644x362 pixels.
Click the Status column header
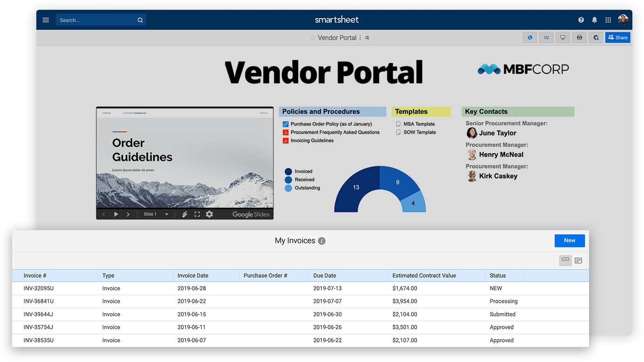coord(498,275)
